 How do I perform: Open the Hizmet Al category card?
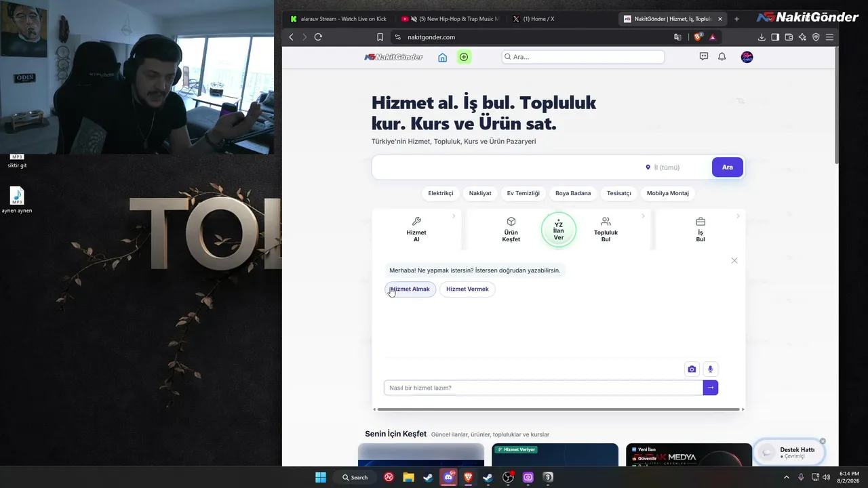416,230
